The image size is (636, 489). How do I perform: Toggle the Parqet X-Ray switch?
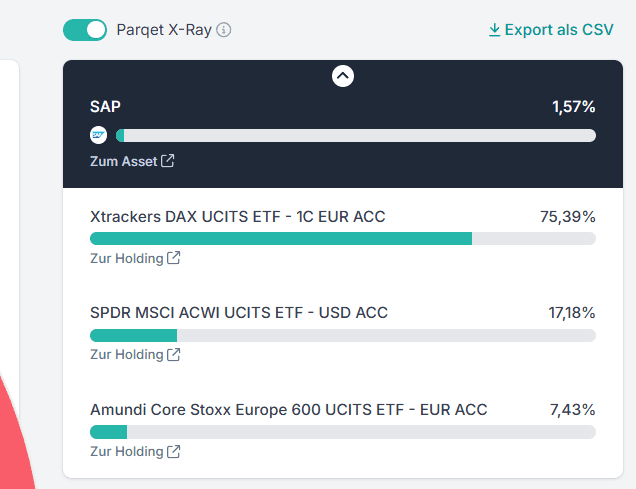click(85, 30)
